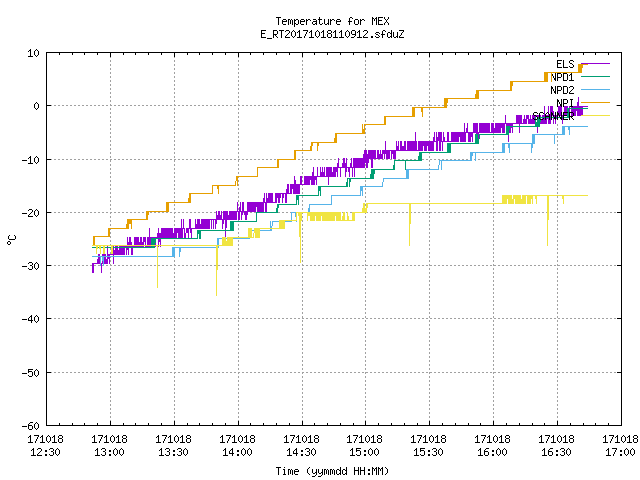Click the orange NPI legend line sample
This screenshot has width=640, height=480.
[x=595, y=102]
